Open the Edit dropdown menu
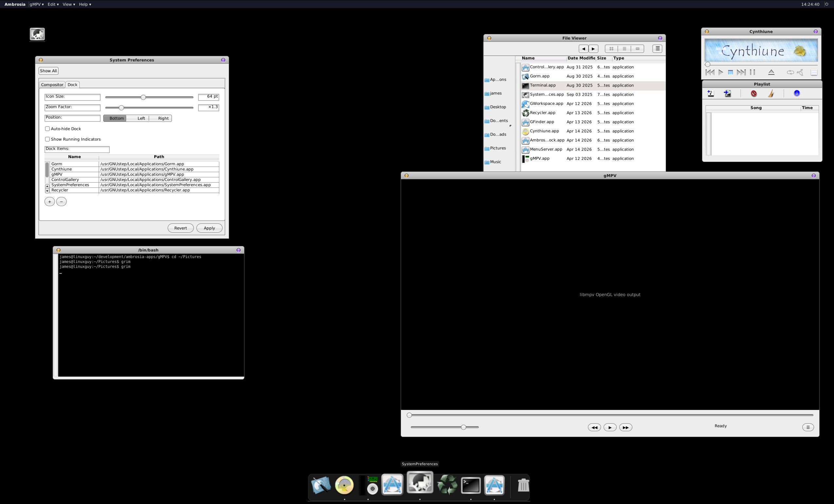The height and width of the screenshot is (504, 834). tap(53, 4)
